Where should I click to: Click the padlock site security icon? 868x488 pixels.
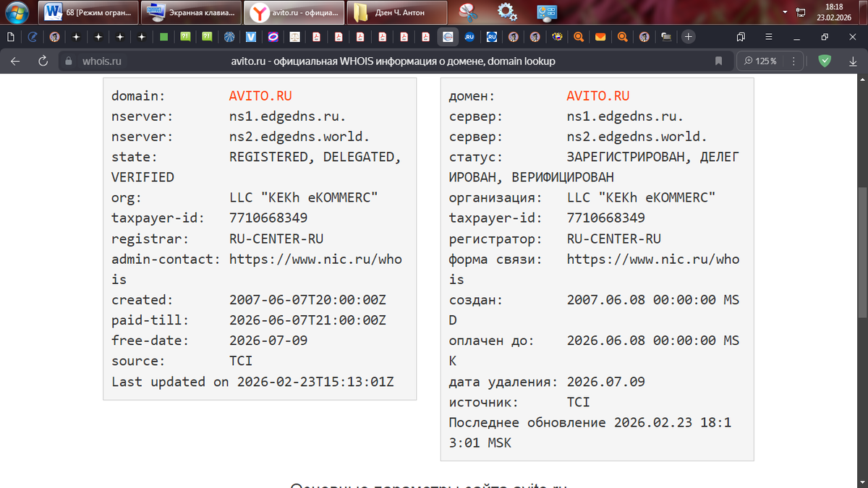pyautogui.click(x=69, y=61)
